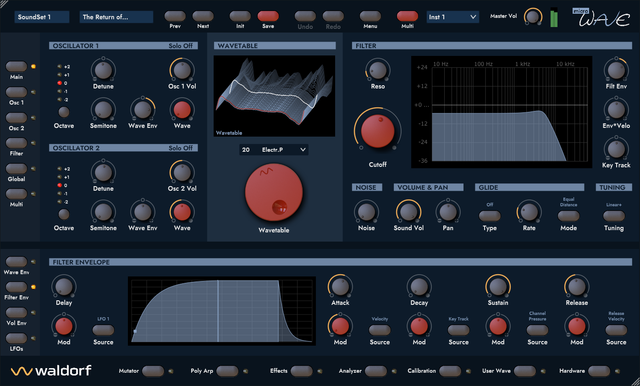Toggle Oscillator 1 Solo Off
The image size is (640, 386).
pos(180,46)
